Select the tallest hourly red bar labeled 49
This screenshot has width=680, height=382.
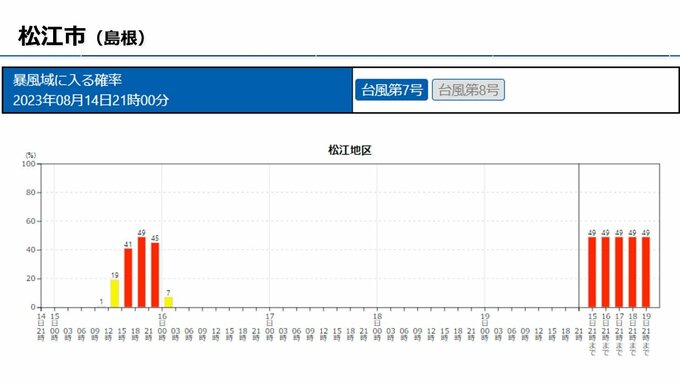(x=141, y=272)
